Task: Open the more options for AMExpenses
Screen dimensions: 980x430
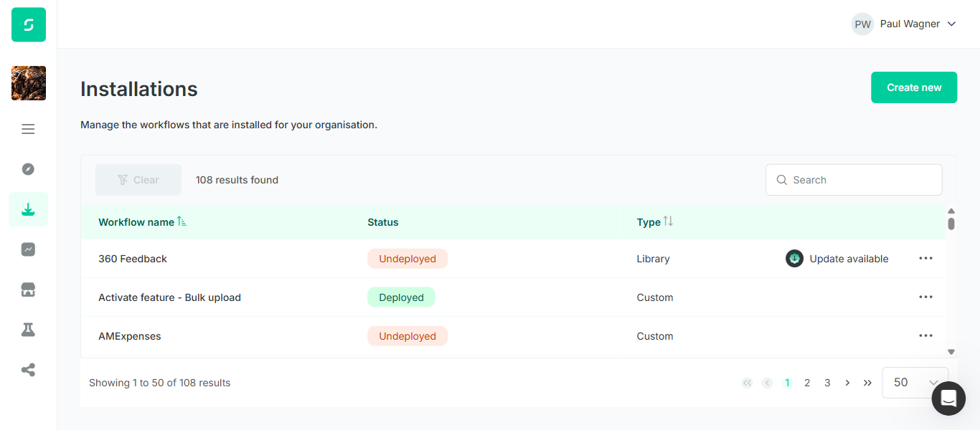Action: (925, 335)
